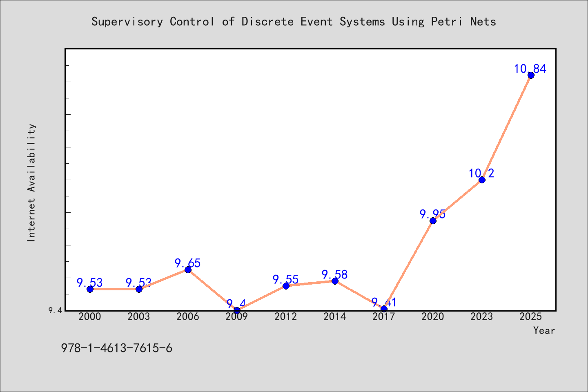Click x-axis tick label 2017

click(384, 317)
